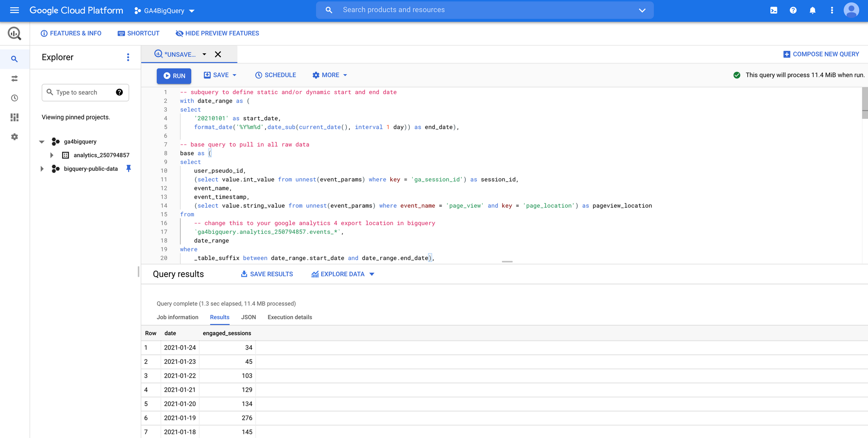Image resolution: width=868 pixels, height=438 pixels.
Task: Open the Explorer search help icon
Action: pyautogui.click(x=119, y=92)
